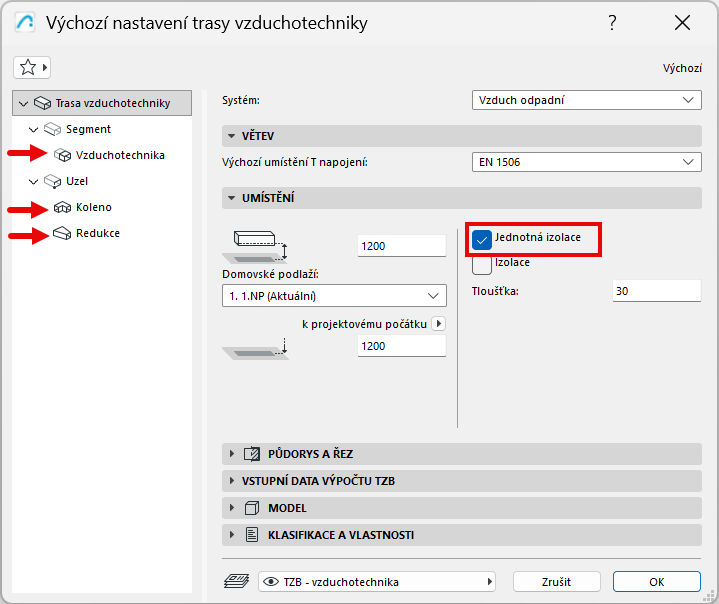719x604 pixels.
Task: Click the Domovské podlaží: label
Action: coord(270,274)
